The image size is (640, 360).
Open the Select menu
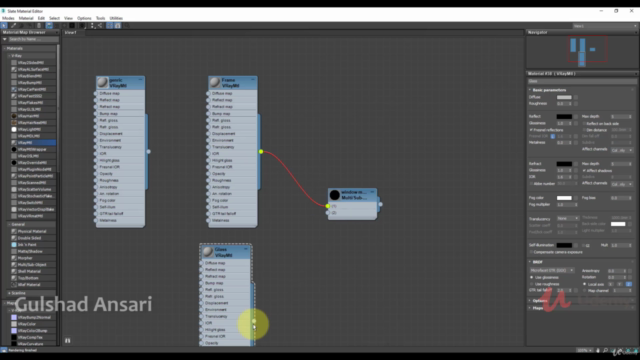tap(54, 18)
